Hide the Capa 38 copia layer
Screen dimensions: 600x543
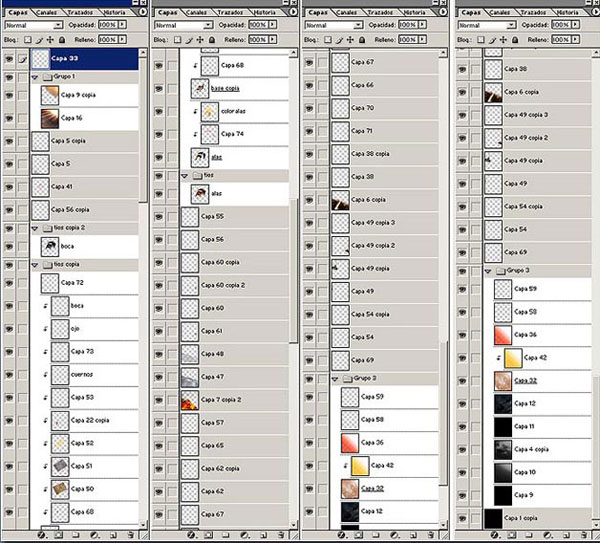coord(309,154)
